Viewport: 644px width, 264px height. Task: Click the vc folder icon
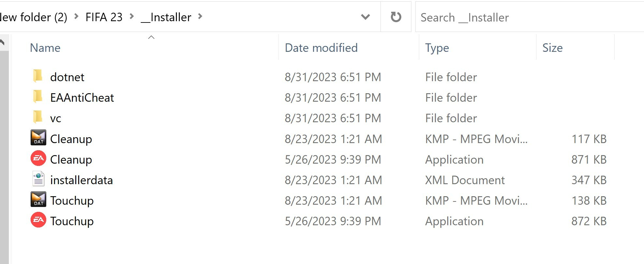(x=38, y=117)
